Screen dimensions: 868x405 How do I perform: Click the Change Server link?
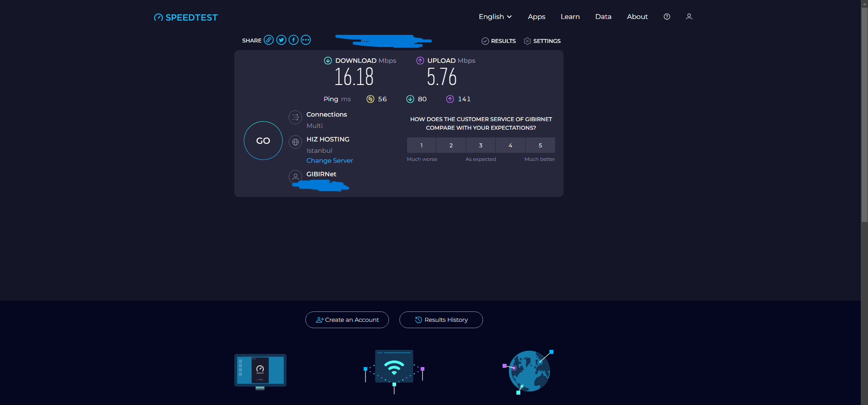pos(330,160)
